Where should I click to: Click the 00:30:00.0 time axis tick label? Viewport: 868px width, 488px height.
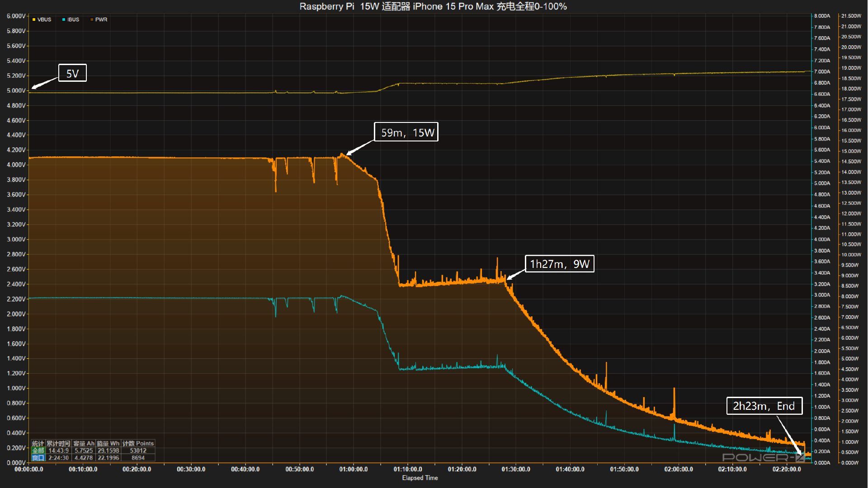191,469
